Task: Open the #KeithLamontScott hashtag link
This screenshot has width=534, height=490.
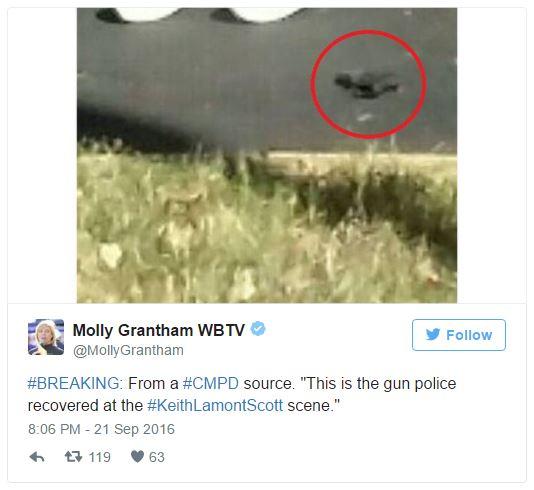Action: [215, 406]
